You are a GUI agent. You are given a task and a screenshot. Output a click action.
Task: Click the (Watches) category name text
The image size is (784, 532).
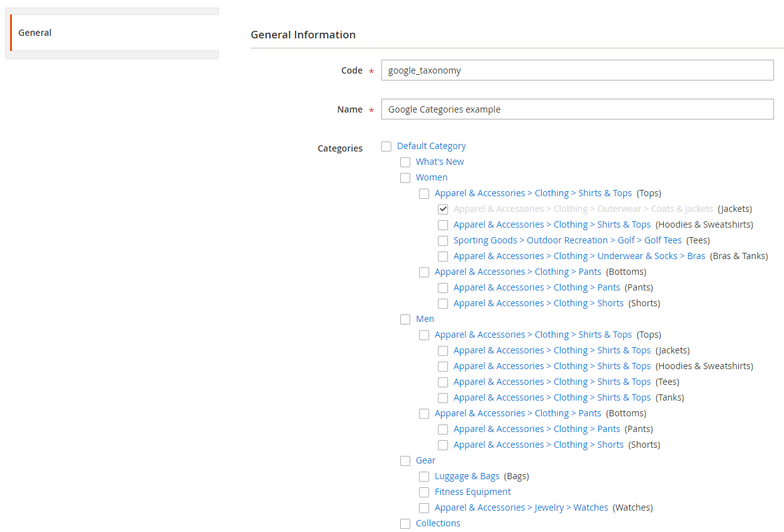point(633,507)
